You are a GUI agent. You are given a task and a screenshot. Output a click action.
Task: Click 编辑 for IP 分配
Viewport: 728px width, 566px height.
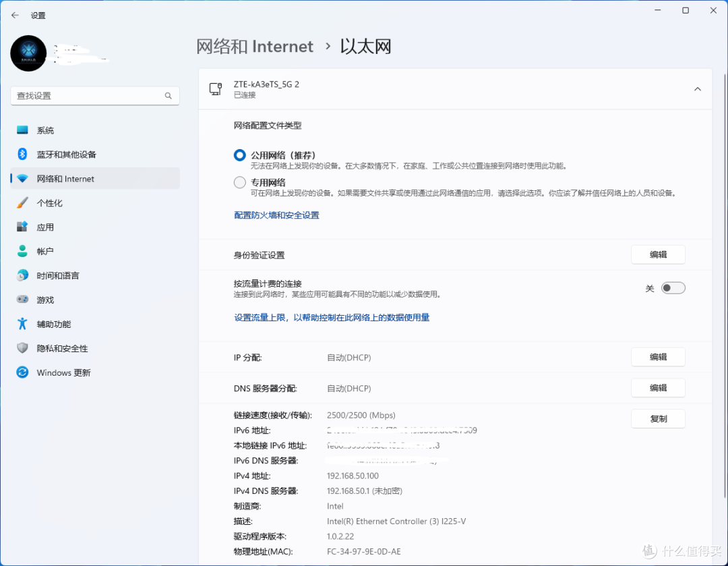click(x=658, y=357)
